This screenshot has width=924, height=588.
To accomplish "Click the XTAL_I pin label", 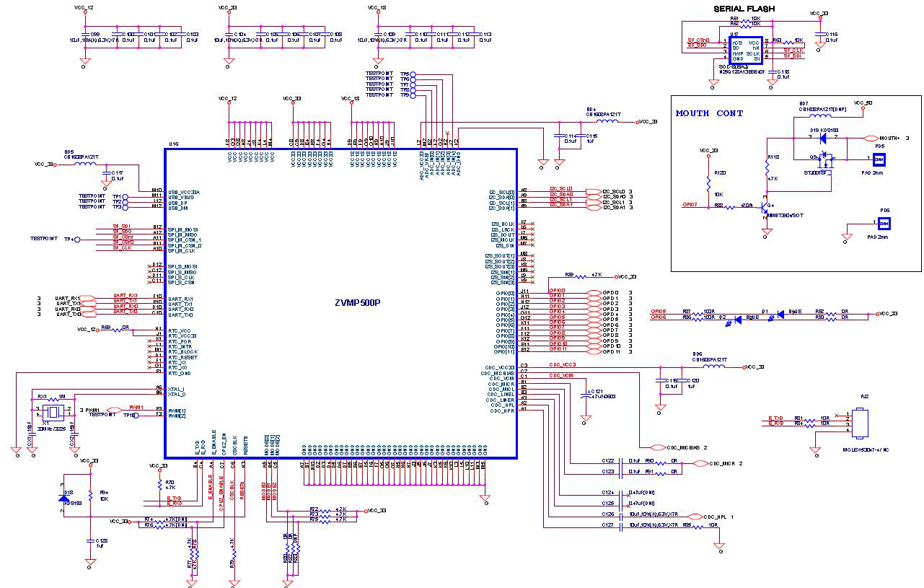I will click(176, 388).
